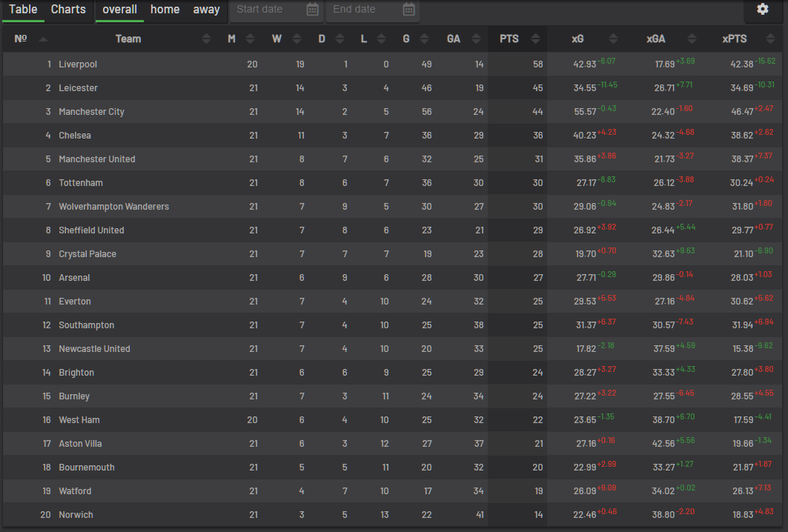
Task: Sort by matches using M column arrows
Action: click(250, 39)
